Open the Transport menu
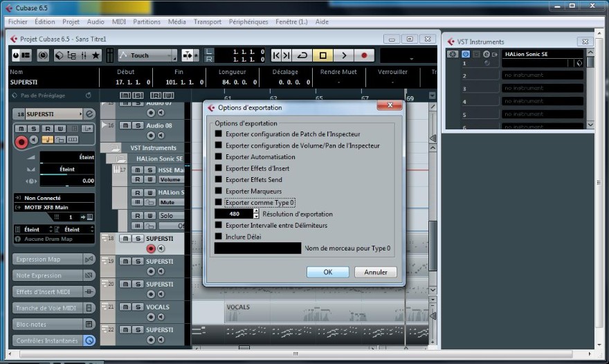Viewport: 609px width, 364px height. click(208, 21)
